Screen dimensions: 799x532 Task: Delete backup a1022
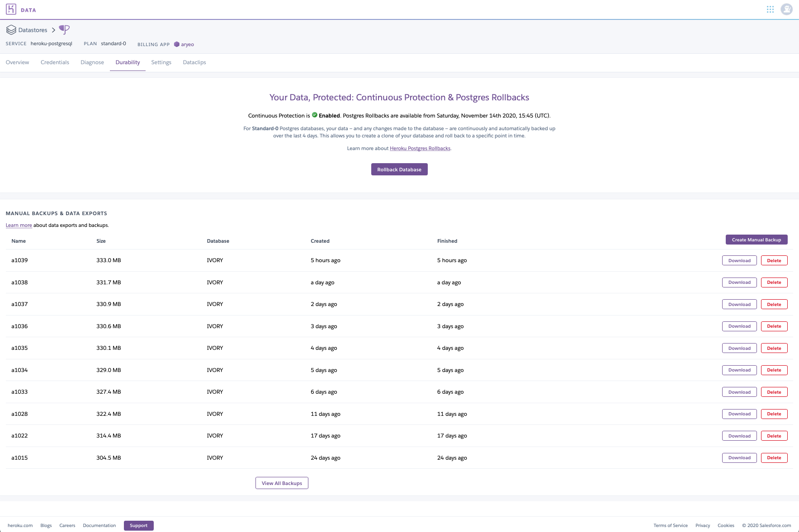(774, 436)
